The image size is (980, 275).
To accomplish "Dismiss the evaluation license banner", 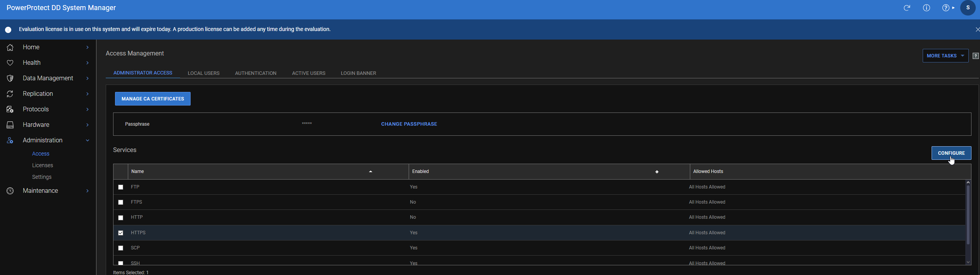I will pos(977,29).
